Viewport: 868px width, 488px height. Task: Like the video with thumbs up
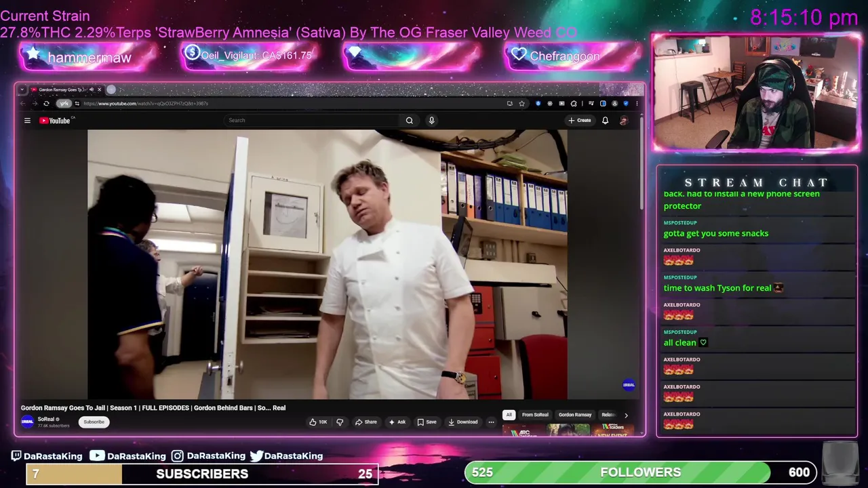point(318,422)
